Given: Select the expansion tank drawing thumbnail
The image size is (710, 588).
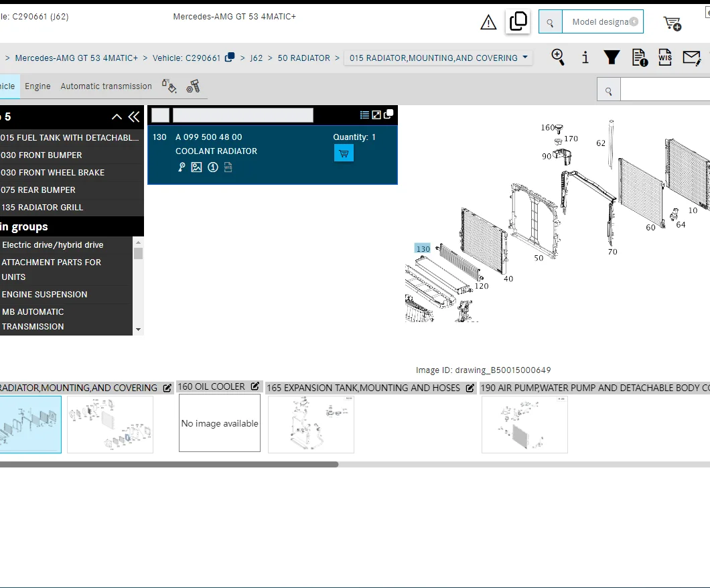Looking at the screenshot, I should [x=311, y=425].
